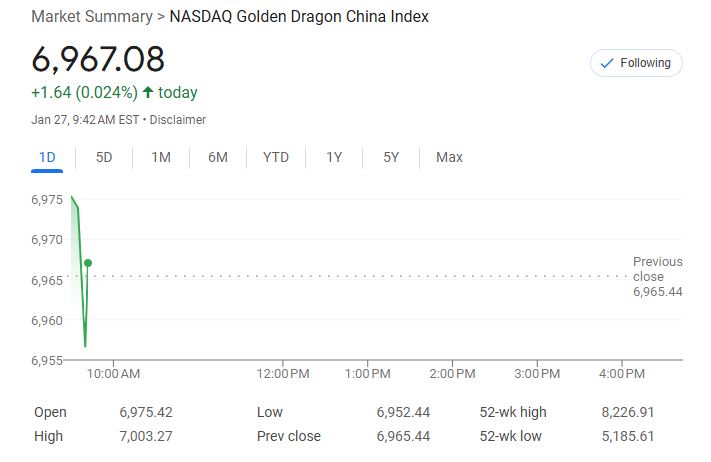Show the 1Y chart view
This screenshot has width=711, height=462.
click(x=334, y=157)
